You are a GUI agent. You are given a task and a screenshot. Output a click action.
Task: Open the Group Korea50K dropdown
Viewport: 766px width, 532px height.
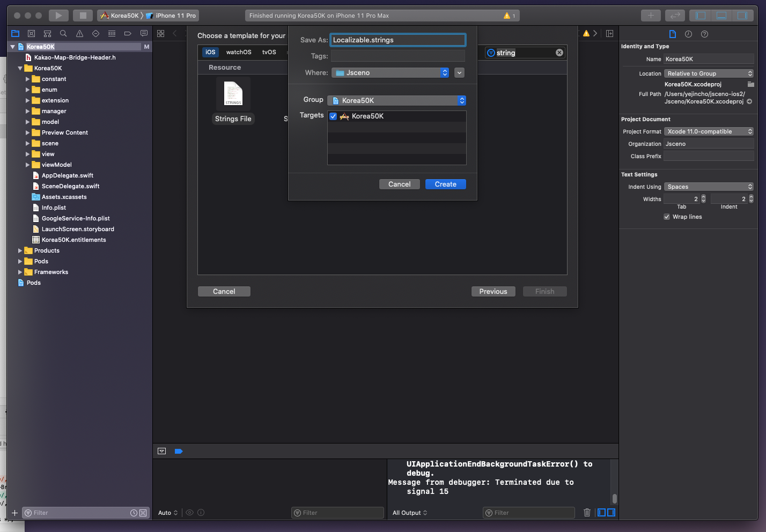[397, 100]
